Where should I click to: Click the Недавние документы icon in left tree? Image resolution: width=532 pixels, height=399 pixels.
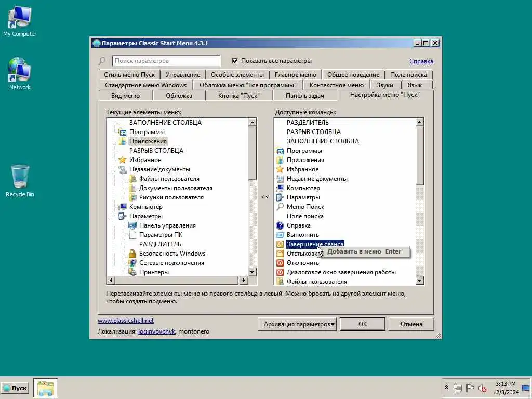coord(123,169)
